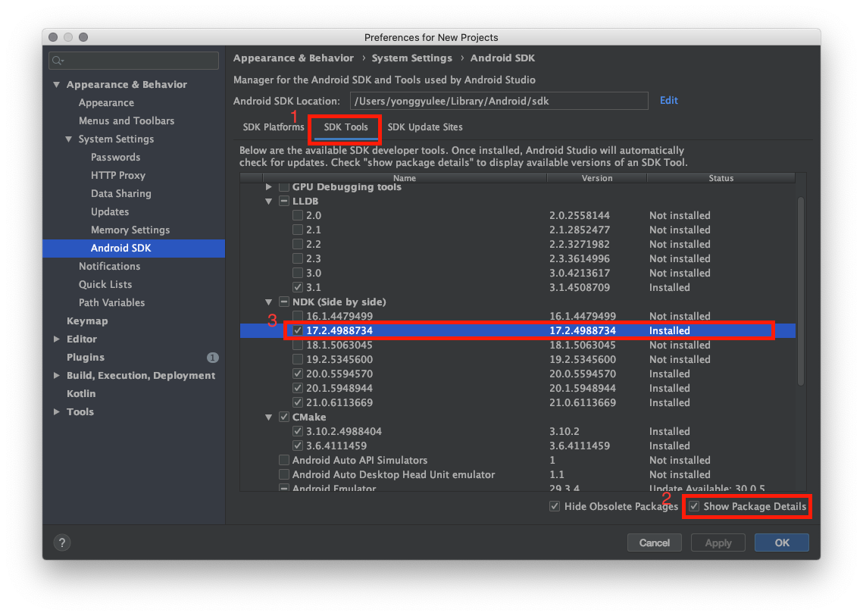The image size is (863, 616).
Task: Check NDK 16.1.4479499 for install
Action: click(298, 316)
